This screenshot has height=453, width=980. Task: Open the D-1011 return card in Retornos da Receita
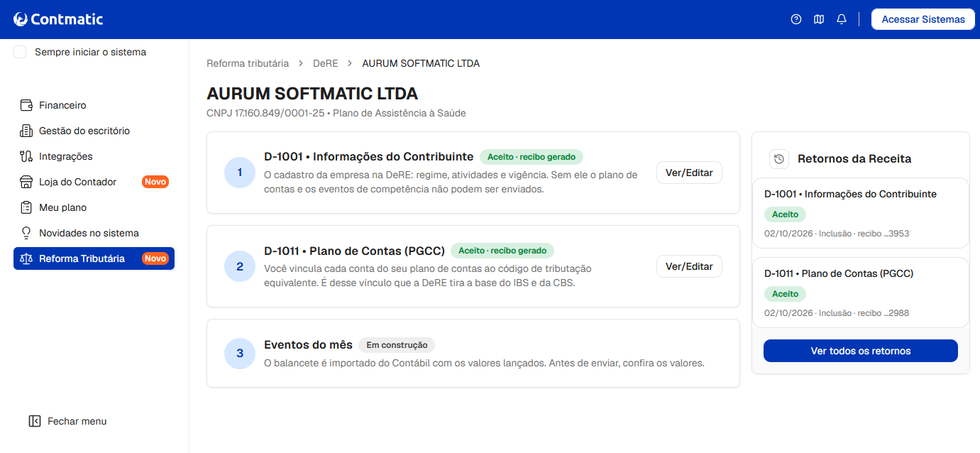click(x=861, y=293)
